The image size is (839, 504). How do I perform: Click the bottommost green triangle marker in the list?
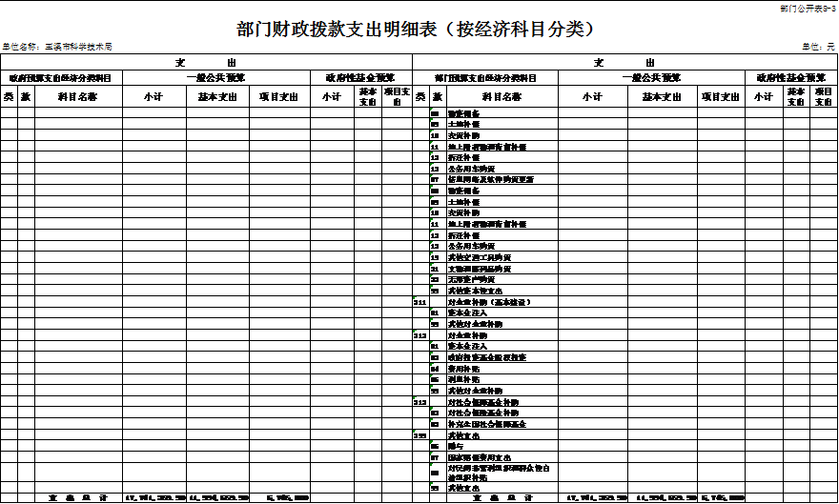(431, 485)
